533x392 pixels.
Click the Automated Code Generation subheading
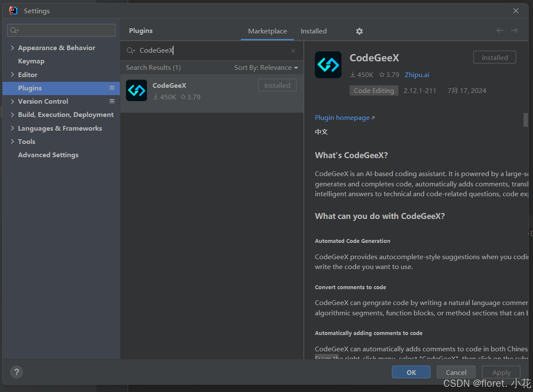click(x=353, y=241)
